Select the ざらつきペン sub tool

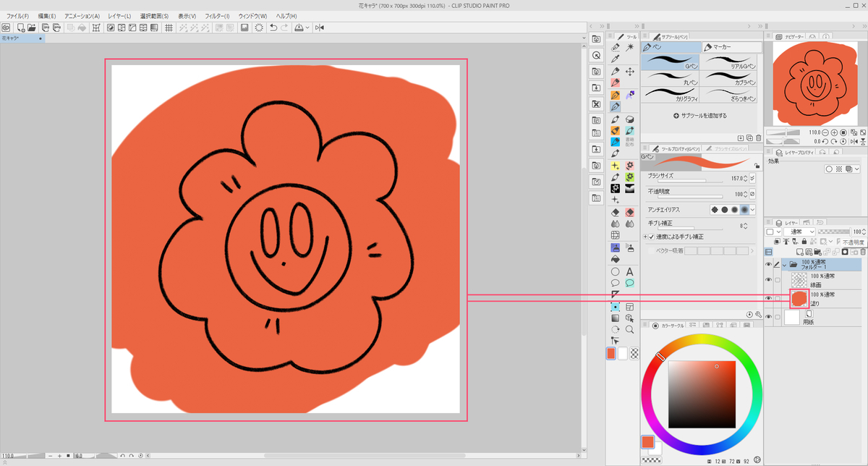728,94
